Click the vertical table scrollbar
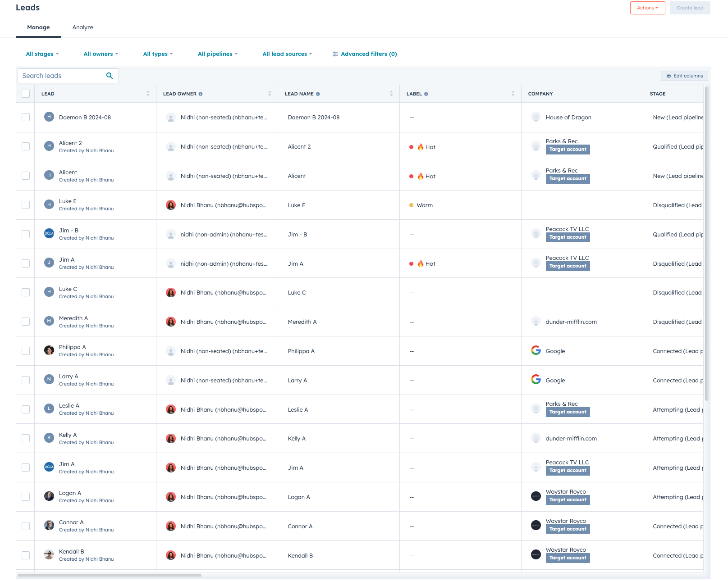 (x=706, y=243)
